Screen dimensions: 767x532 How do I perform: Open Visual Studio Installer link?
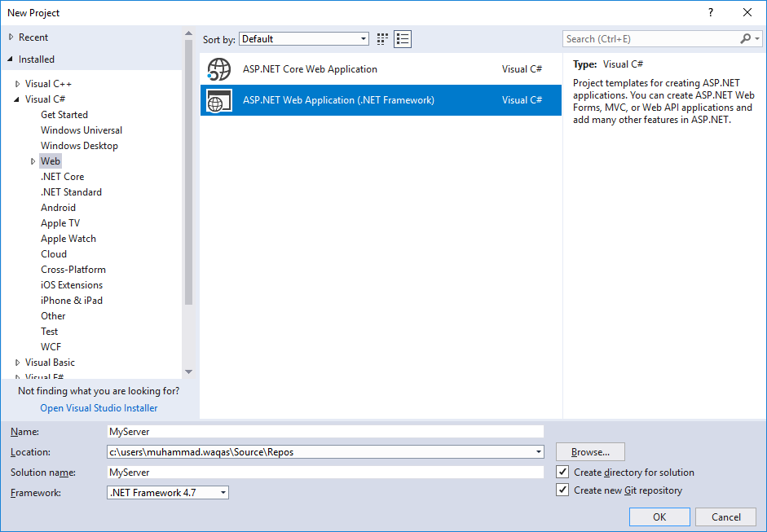coord(99,408)
